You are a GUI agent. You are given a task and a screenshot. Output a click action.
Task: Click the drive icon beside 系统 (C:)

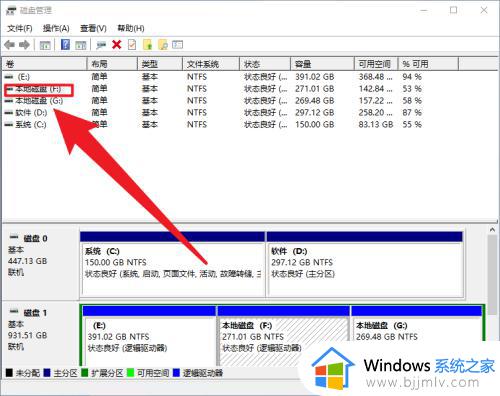[x=9, y=125]
